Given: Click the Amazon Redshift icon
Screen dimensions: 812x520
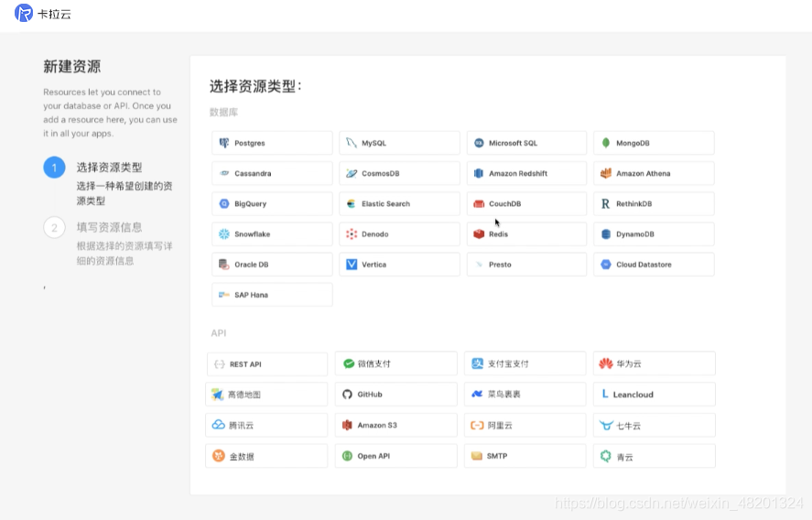Looking at the screenshot, I should point(479,173).
